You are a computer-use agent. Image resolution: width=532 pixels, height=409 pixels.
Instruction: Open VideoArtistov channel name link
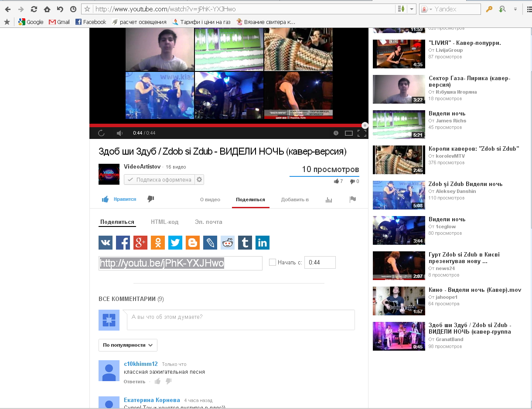[x=142, y=166]
